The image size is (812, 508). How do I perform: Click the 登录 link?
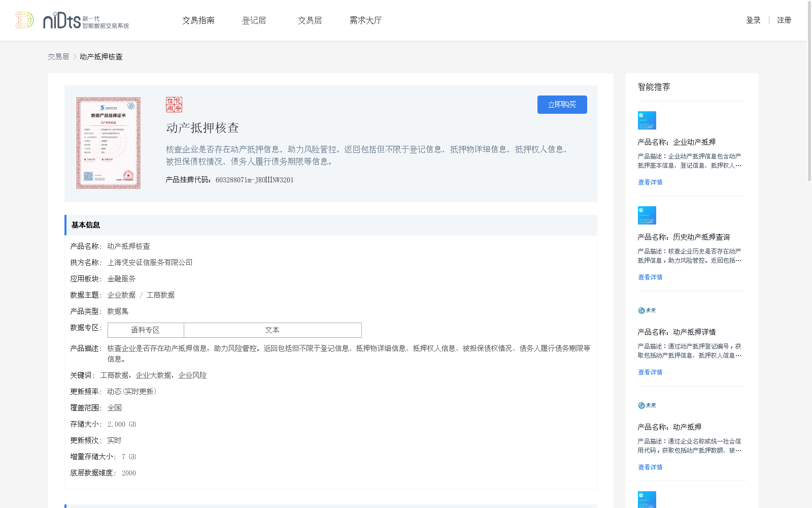[x=753, y=20]
